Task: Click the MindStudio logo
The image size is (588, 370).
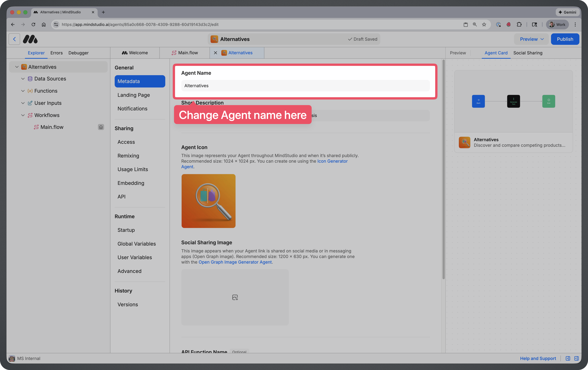Action: click(x=30, y=39)
